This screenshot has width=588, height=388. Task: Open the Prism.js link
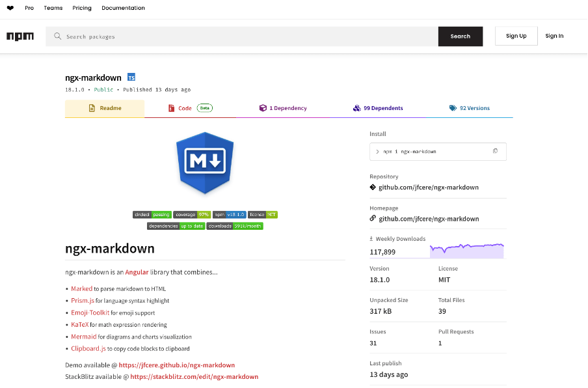coord(83,301)
